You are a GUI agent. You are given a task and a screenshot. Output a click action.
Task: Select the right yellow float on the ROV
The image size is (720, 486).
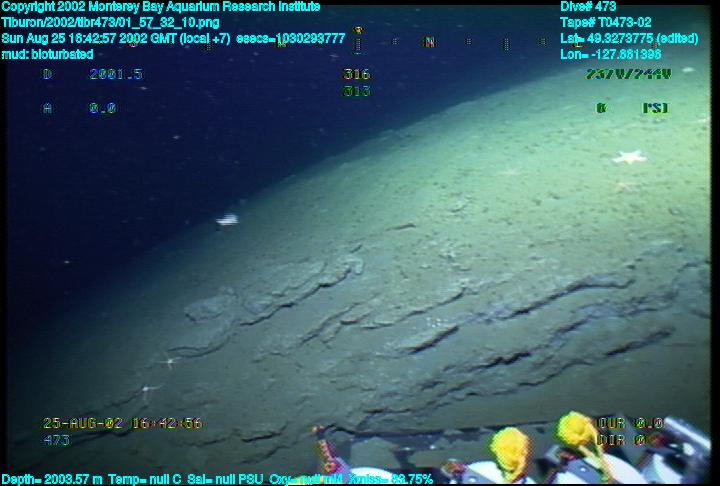(582, 438)
